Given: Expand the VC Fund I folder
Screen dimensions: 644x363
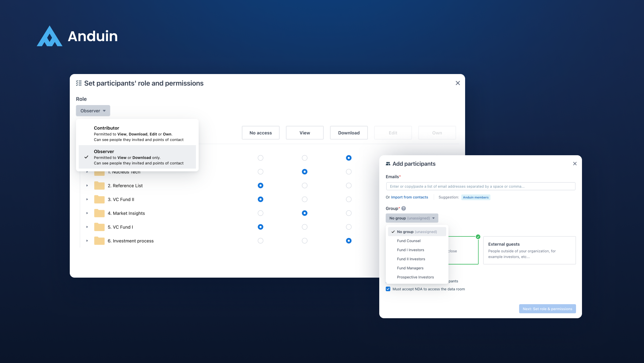Looking at the screenshot, I should [x=87, y=227].
